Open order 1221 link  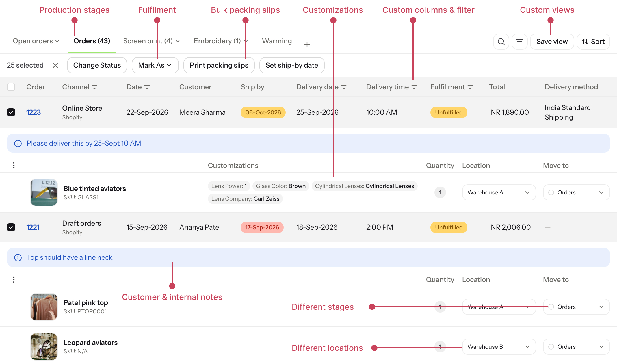[33, 227]
